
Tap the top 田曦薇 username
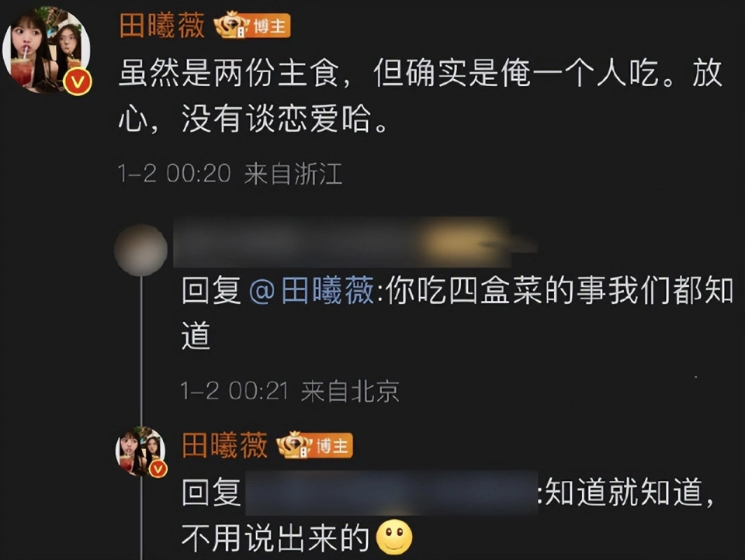162,26
